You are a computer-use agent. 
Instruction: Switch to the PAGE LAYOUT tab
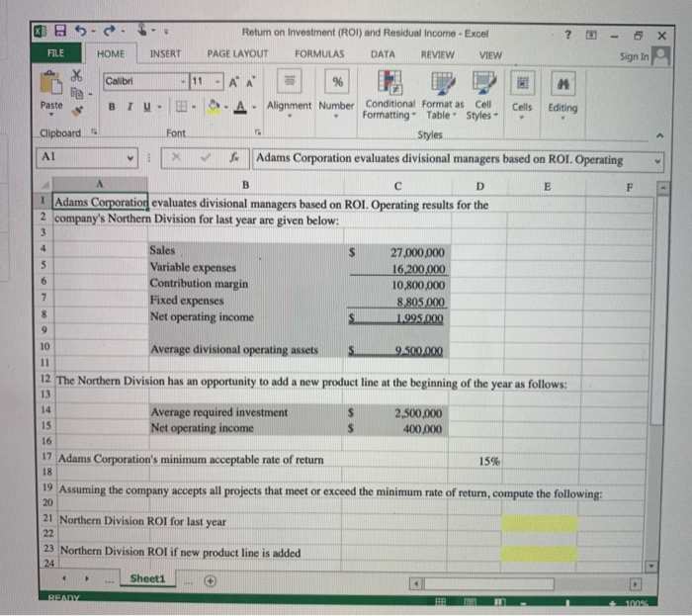[238, 53]
